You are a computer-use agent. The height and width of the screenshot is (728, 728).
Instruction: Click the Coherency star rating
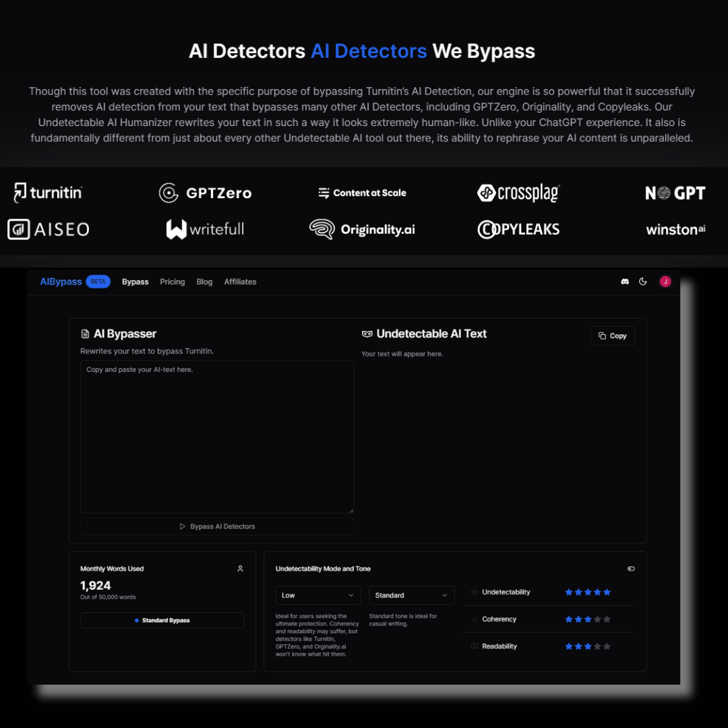(588, 619)
